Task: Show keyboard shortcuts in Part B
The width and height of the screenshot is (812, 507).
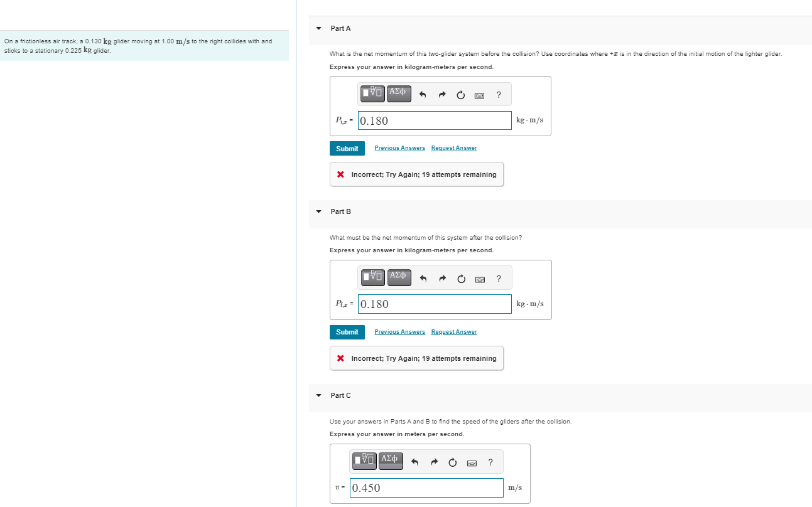Action: coord(481,279)
